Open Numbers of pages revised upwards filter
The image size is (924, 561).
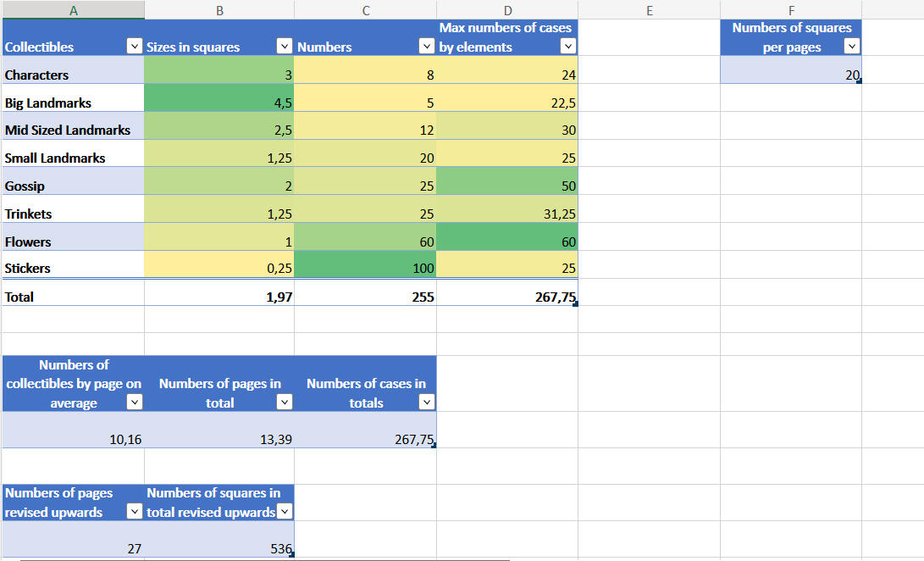tap(134, 512)
